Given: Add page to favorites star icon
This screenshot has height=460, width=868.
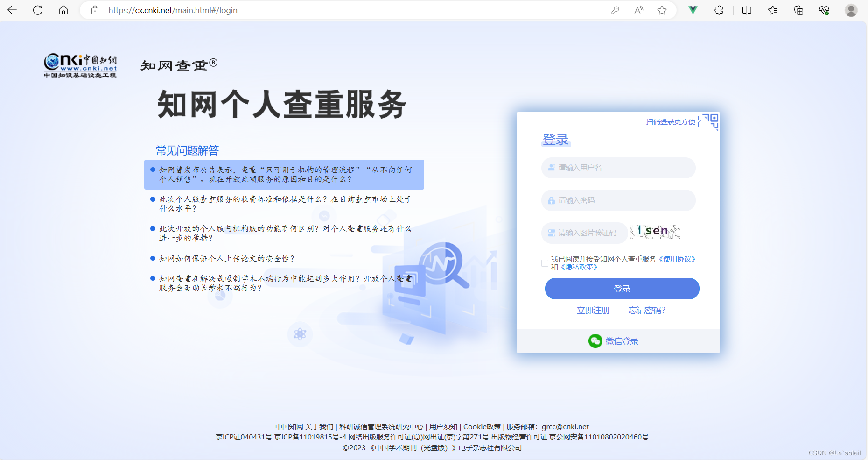Looking at the screenshot, I should [x=662, y=10].
